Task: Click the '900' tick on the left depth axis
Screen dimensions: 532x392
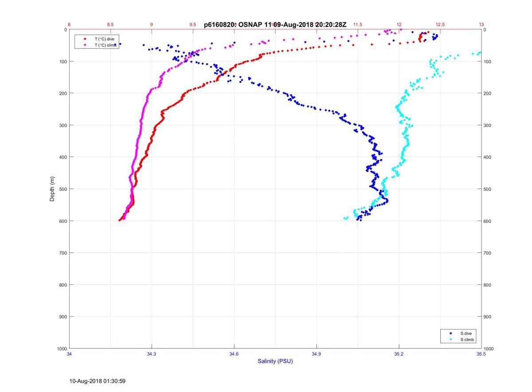Action: pos(63,317)
